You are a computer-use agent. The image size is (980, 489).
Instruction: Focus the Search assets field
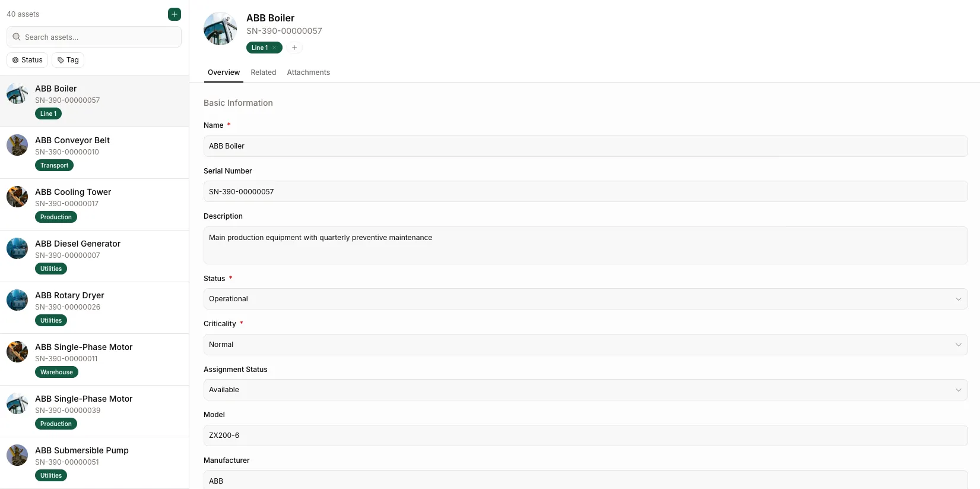[x=94, y=37]
